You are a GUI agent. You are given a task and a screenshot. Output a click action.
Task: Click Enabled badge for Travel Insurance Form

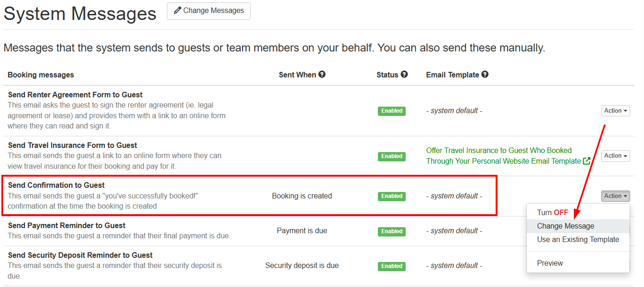[392, 156]
